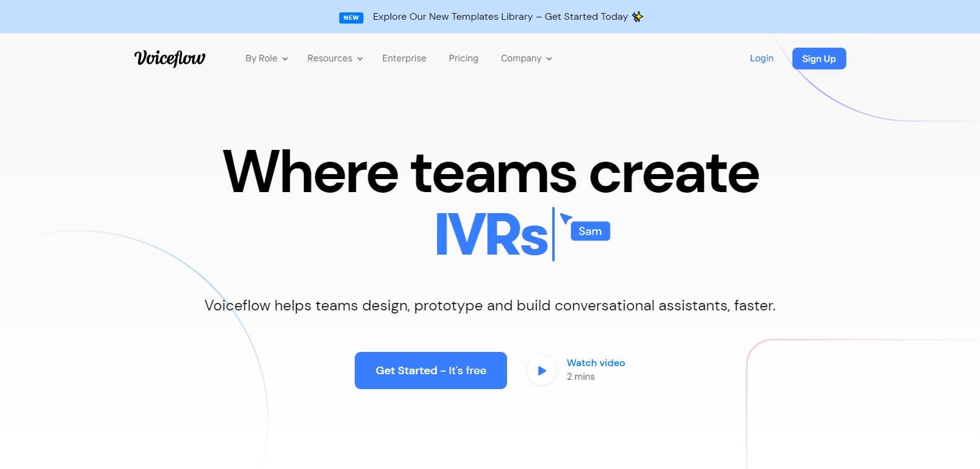
Task: Click the sparkle emoji in the announcement banner
Action: [638, 17]
